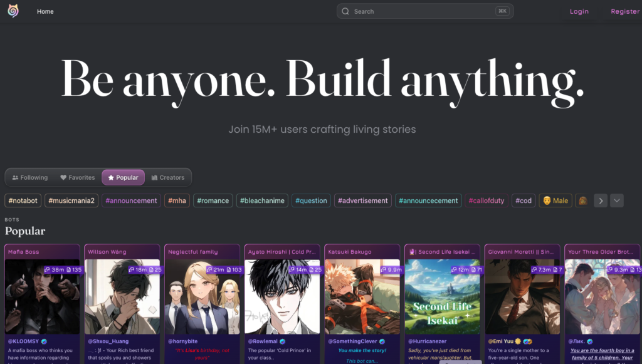Filter by #advertisement tag

coord(363,200)
